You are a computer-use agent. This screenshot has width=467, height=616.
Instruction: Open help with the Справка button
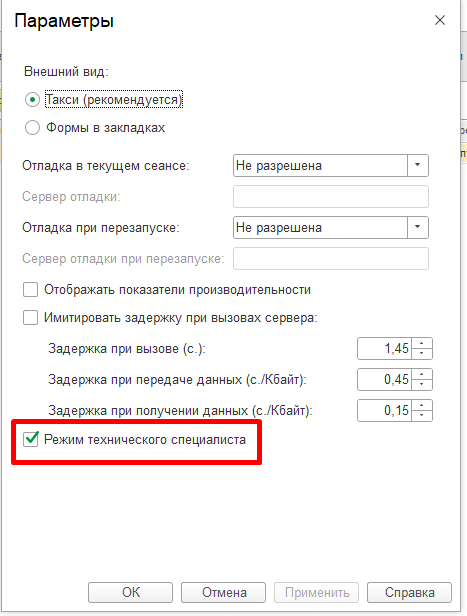[x=409, y=592]
